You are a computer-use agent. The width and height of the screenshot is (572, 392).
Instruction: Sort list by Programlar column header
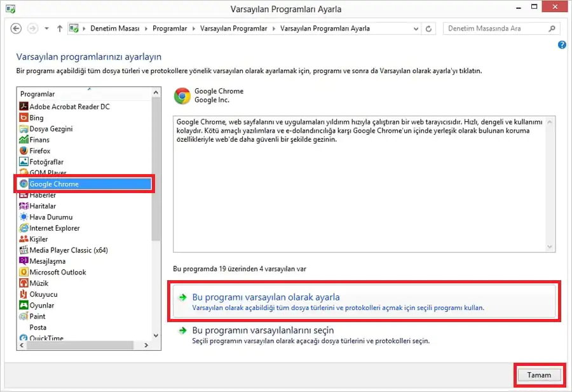[84, 94]
